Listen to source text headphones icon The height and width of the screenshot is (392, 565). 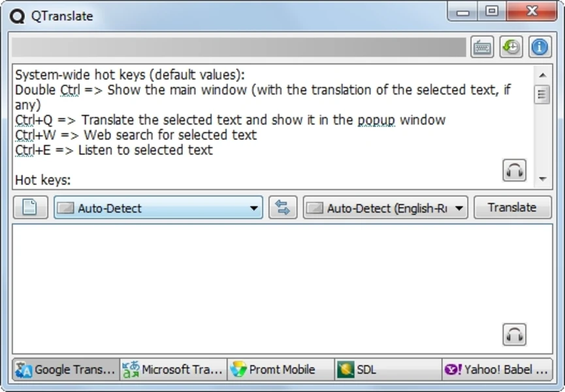[515, 171]
